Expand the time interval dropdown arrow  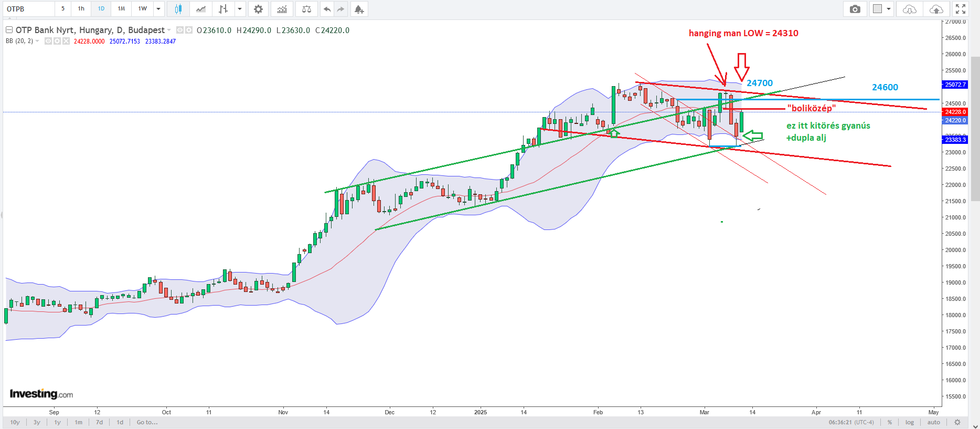pyautogui.click(x=158, y=9)
